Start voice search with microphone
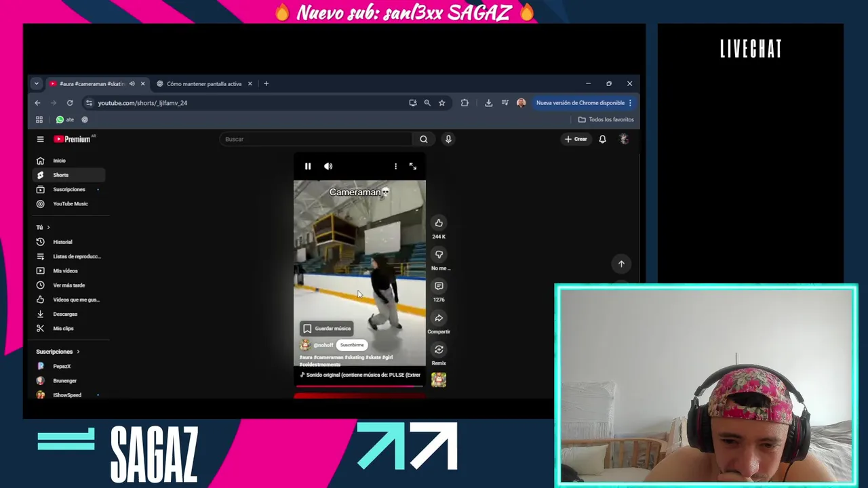 [x=448, y=139]
